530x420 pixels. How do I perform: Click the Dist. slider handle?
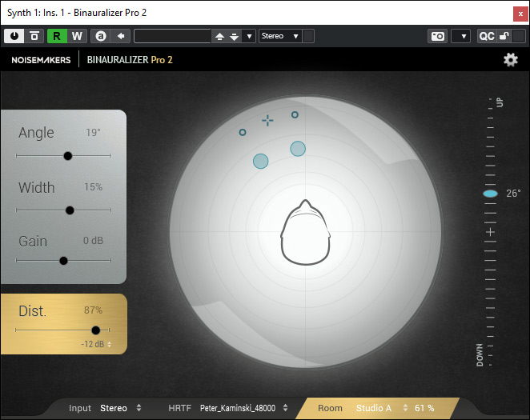[x=96, y=330]
